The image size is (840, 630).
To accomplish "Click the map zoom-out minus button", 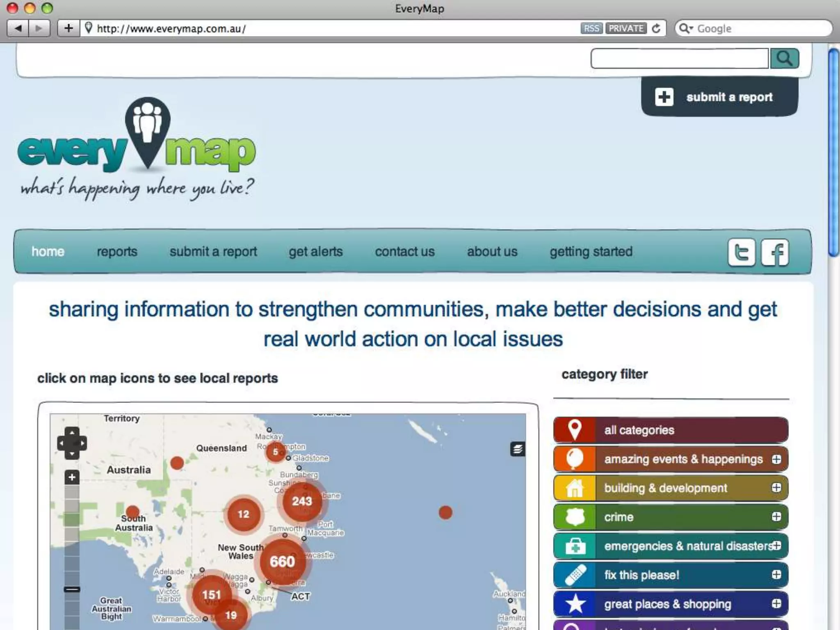I will [72, 589].
